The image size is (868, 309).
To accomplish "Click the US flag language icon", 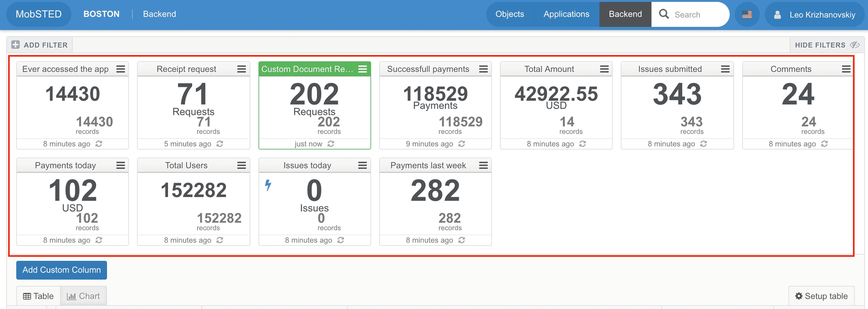I will (x=747, y=15).
